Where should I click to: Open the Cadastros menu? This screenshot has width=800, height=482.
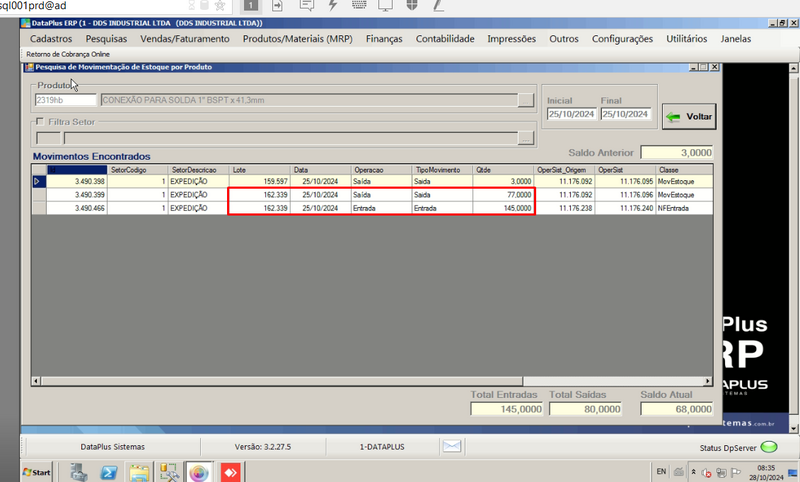(x=51, y=39)
